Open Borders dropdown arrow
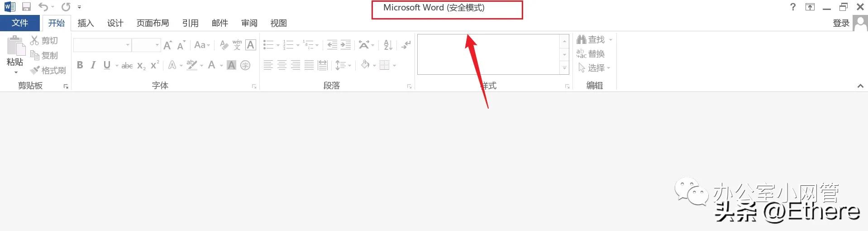This screenshot has width=868, height=231. (x=395, y=66)
